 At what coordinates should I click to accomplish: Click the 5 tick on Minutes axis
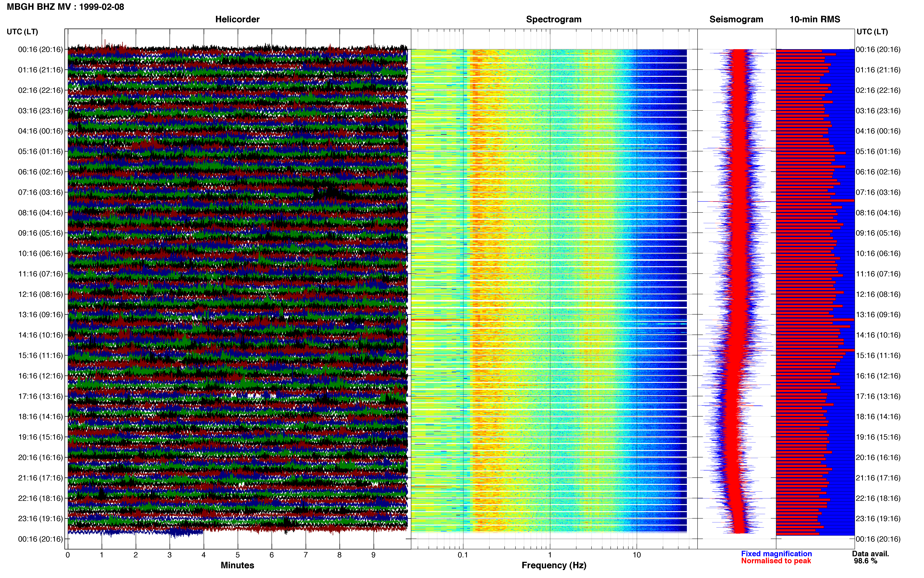(238, 555)
